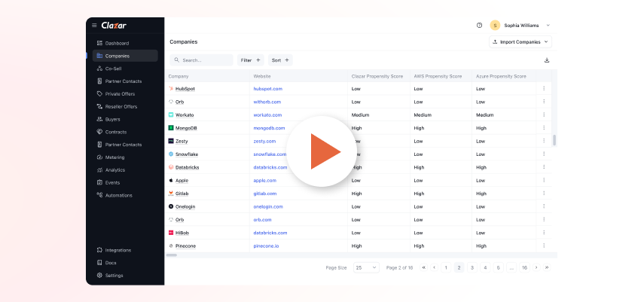Click the Contracts sidebar icon
This screenshot has width=644, height=302.
click(99, 132)
